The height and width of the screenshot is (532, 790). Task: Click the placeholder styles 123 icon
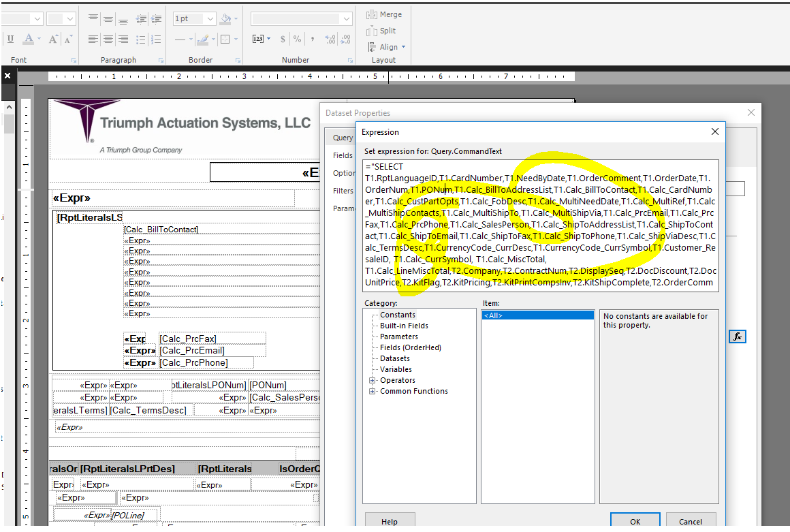[258, 39]
